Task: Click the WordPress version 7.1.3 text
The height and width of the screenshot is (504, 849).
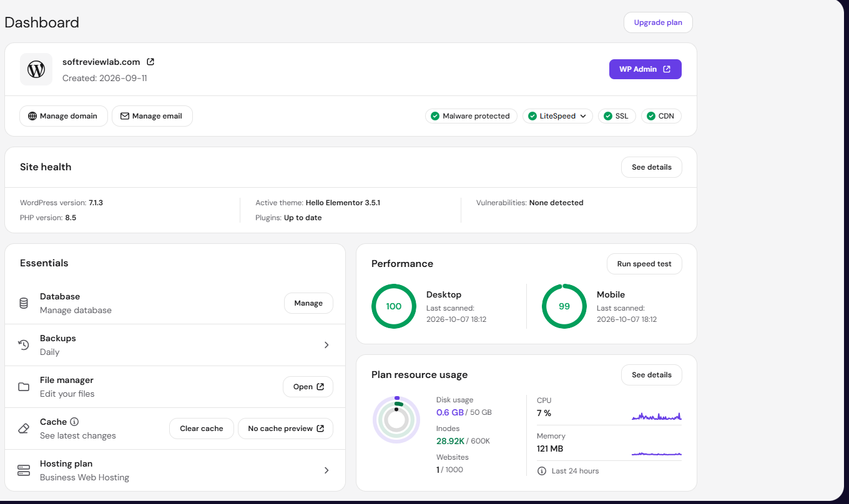Action: coord(61,203)
